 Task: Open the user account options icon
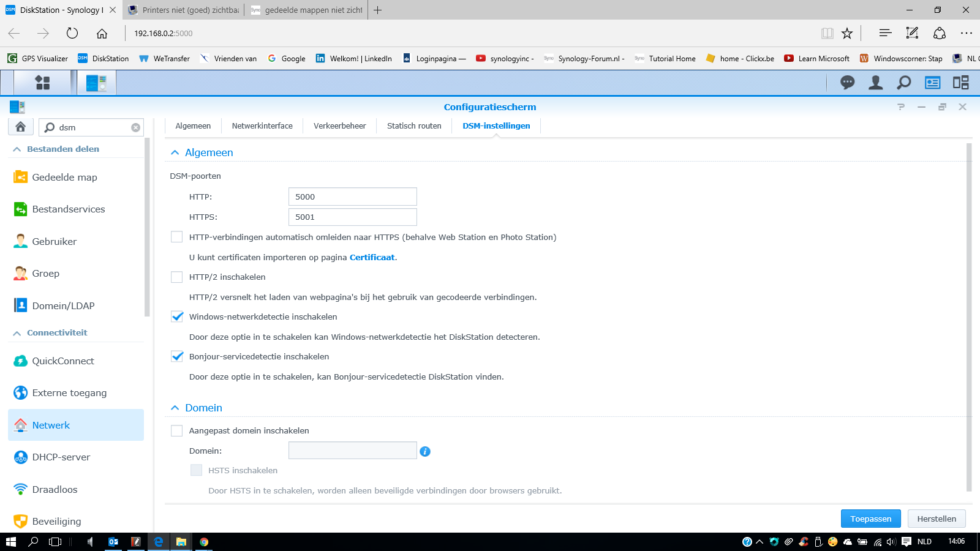[x=875, y=83]
